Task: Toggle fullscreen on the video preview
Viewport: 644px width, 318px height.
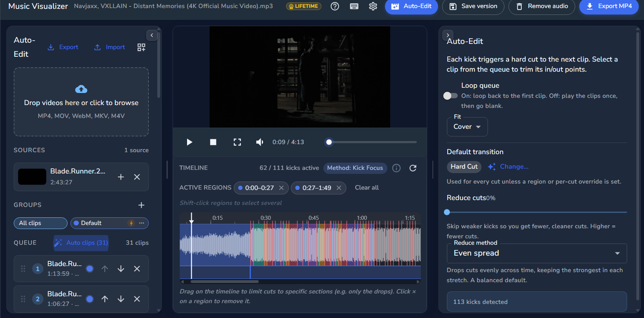Action: pos(237,142)
